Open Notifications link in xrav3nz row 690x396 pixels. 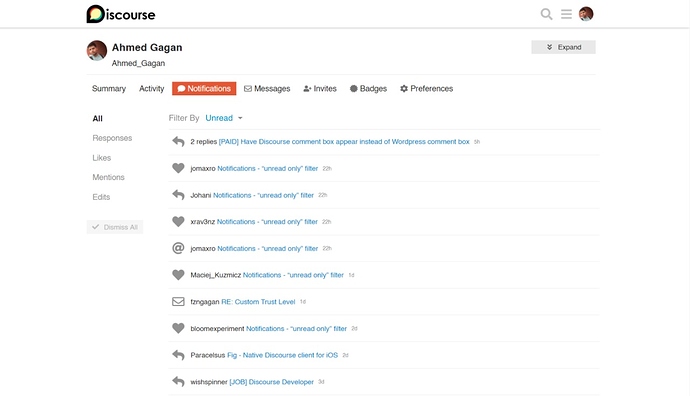[267, 222]
